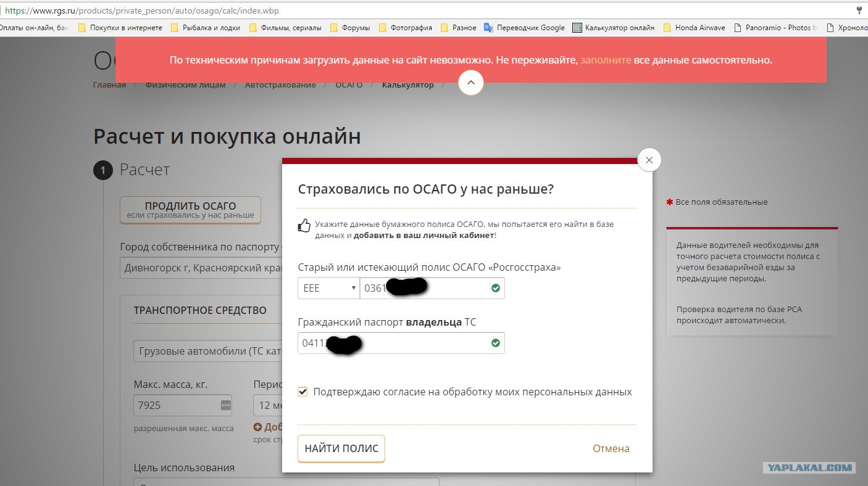
Task: Click the ТРАНСПОРТНОЕ СРЕДСТВО section header
Action: tap(200, 310)
